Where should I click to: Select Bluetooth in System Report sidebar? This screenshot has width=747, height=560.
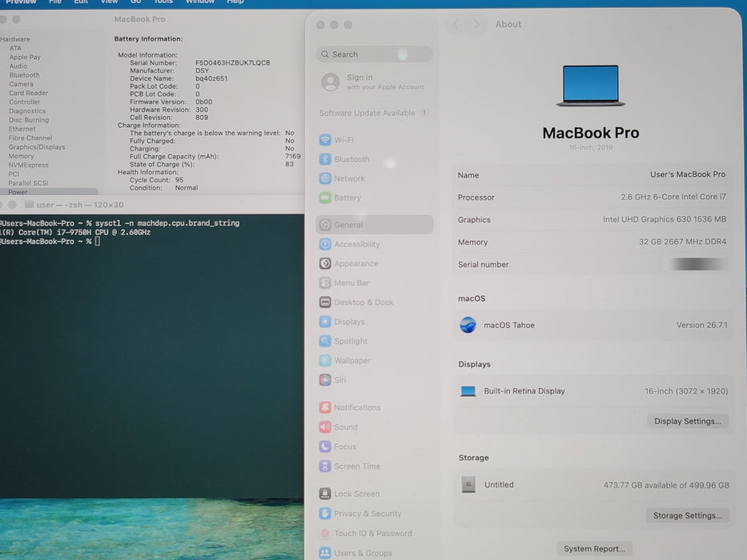24,75
